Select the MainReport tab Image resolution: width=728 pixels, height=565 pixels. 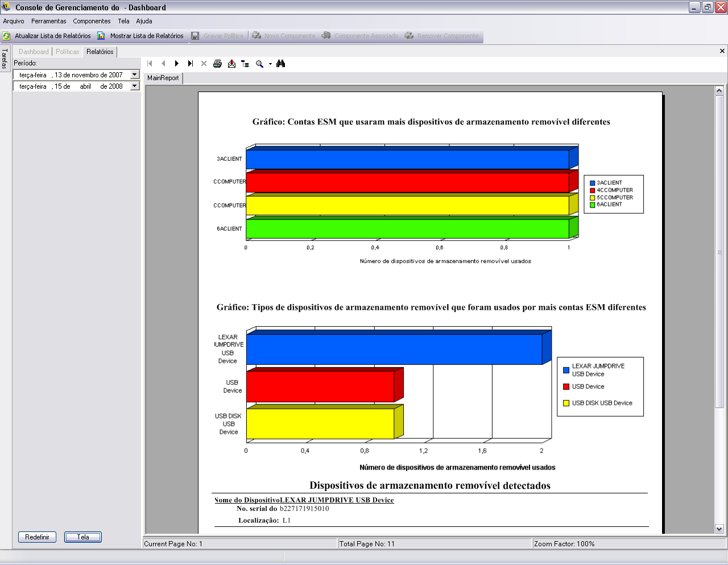(x=163, y=78)
